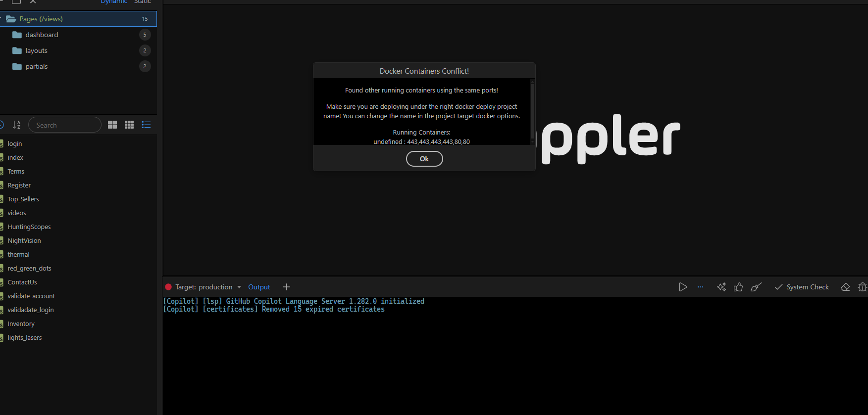Viewport: 868px width, 415px height.
Task: Run System Check
Action: [802, 287]
